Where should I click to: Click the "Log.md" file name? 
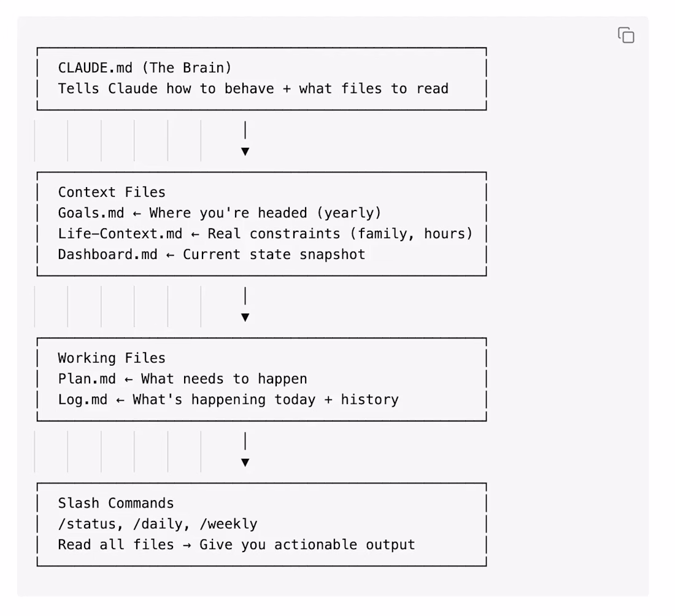point(82,400)
